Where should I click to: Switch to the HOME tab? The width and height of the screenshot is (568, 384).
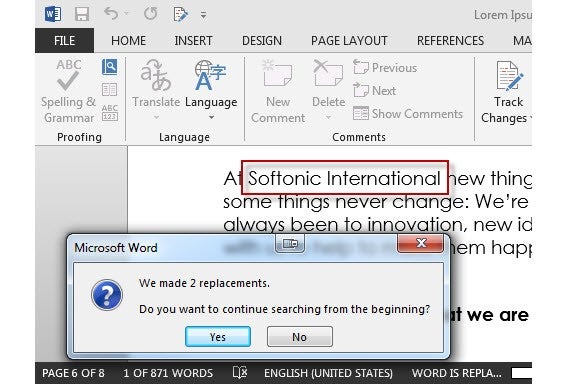pyautogui.click(x=129, y=41)
